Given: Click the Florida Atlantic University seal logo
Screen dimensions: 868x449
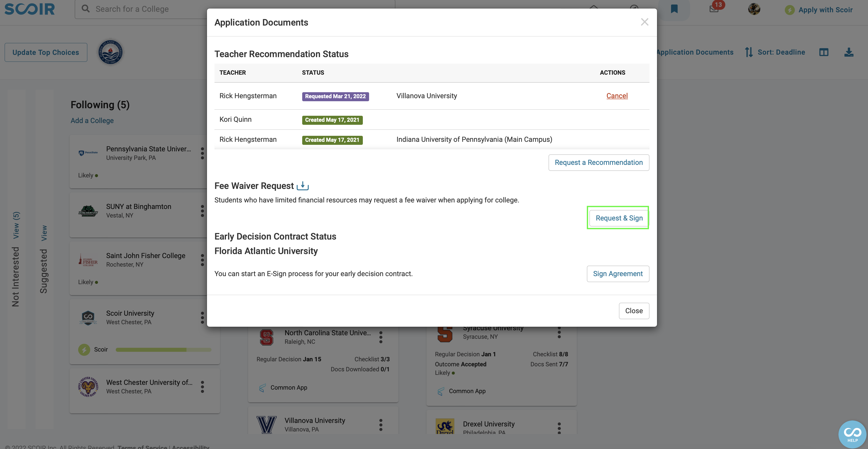Looking at the screenshot, I should click(110, 52).
